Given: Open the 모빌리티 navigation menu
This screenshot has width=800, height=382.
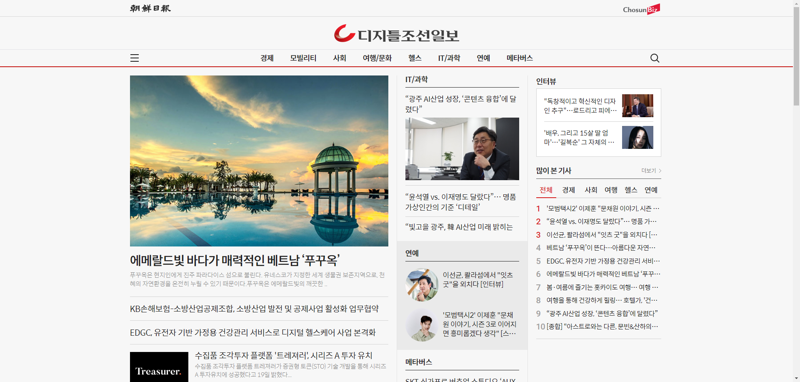Looking at the screenshot, I should (303, 58).
